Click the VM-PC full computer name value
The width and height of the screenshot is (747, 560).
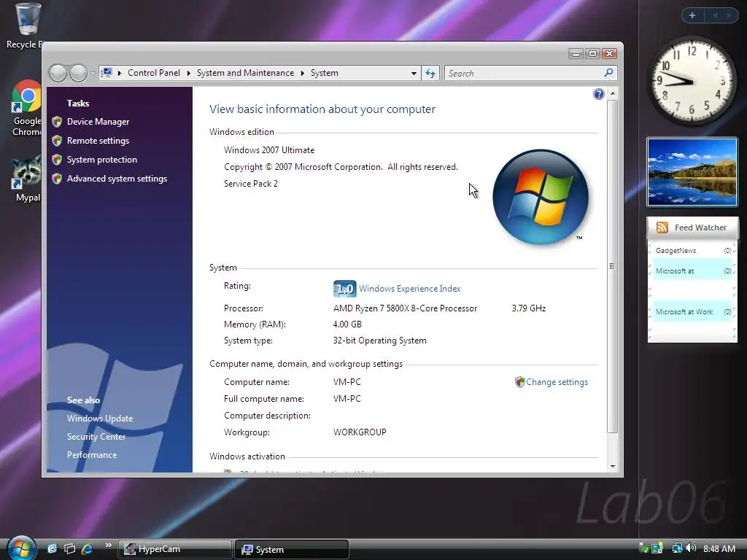347,399
